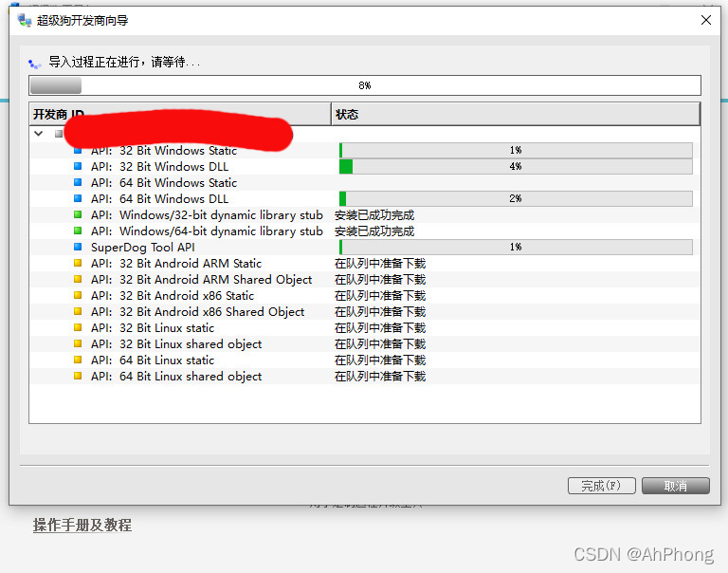Click the 1% progress bar for SuperDog Tool API
This screenshot has height=573, width=728.
516,247
